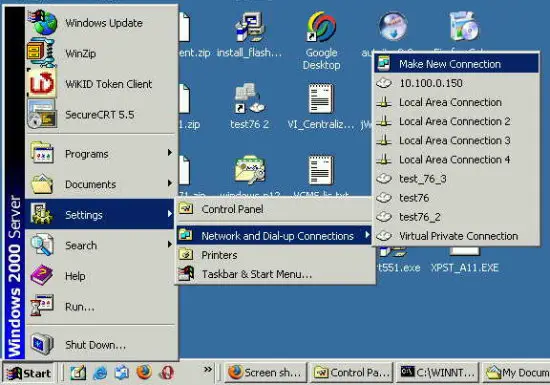Launch Internet Explorer from Quick Launch

point(100,373)
